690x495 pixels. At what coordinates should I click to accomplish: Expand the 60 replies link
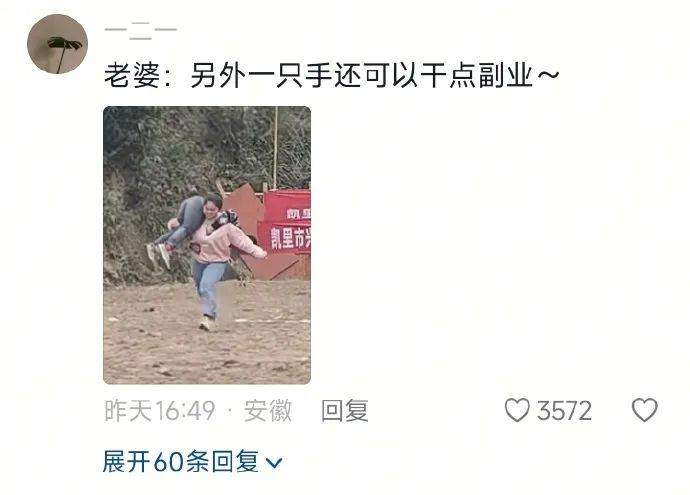(x=192, y=462)
